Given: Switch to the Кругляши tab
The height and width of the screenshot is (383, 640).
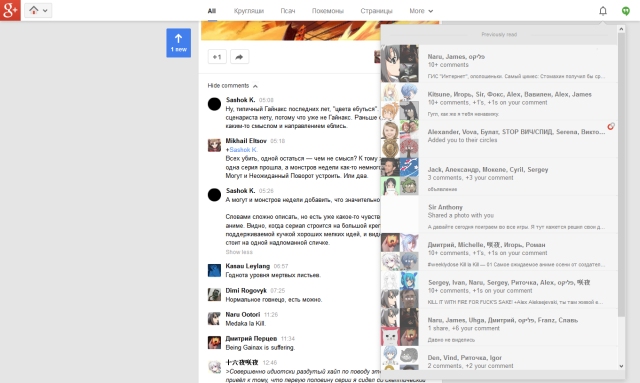Looking at the screenshot, I should [249, 11].
